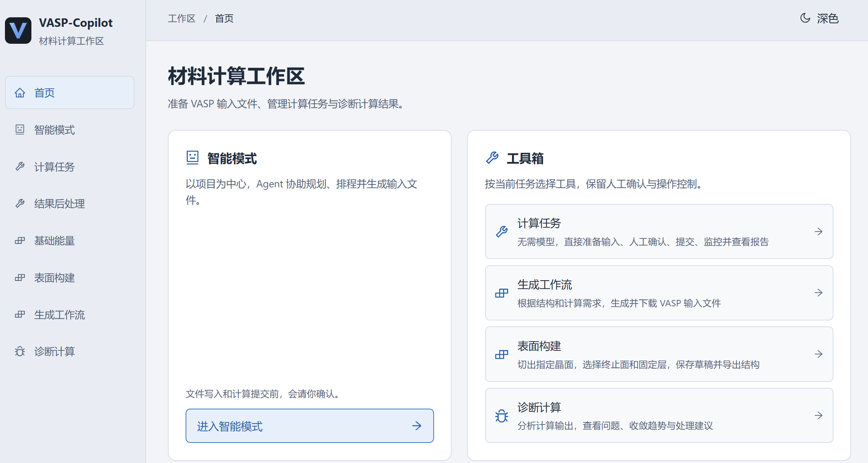This screenshot has height=463, width=868.
Task: Click the arrow on the 生成工作流 tool card
Action: point(819,293)
